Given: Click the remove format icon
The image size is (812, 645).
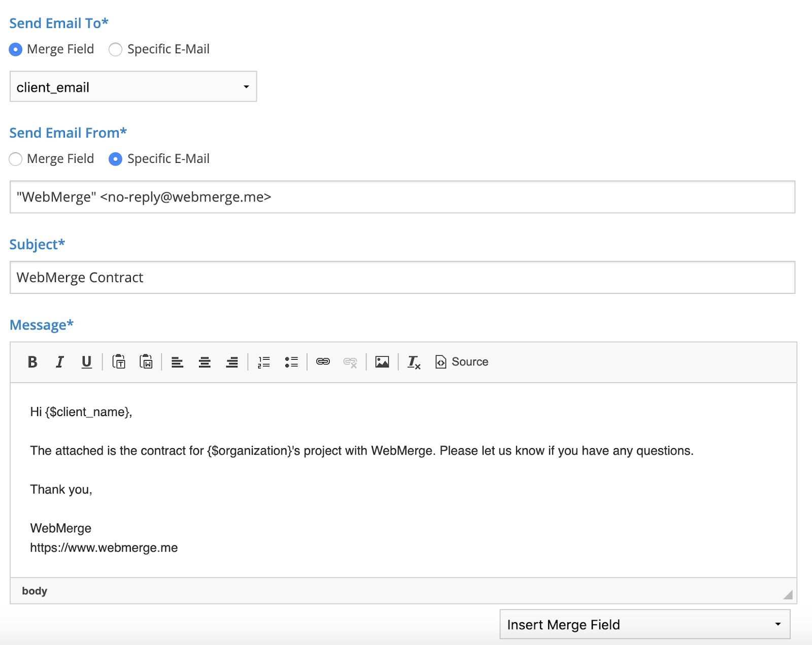Looking at the screenshot, I should [x=414, y=362].
